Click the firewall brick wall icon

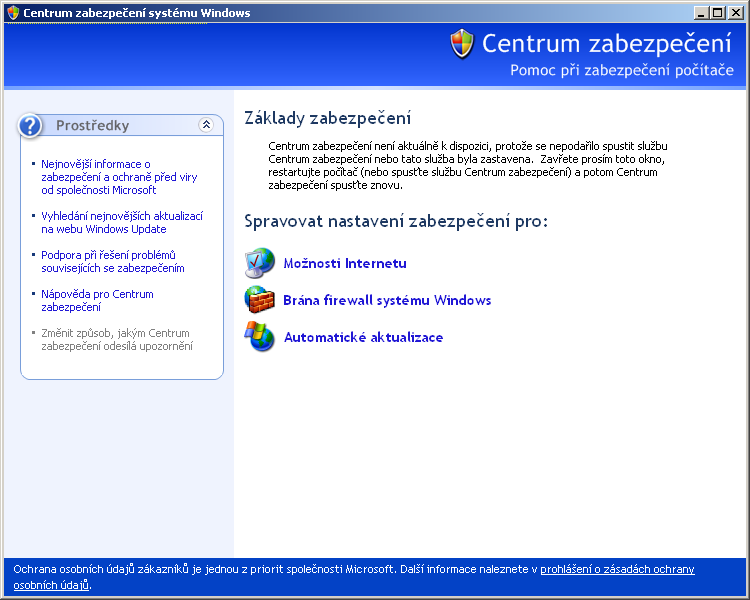[259, 300]
